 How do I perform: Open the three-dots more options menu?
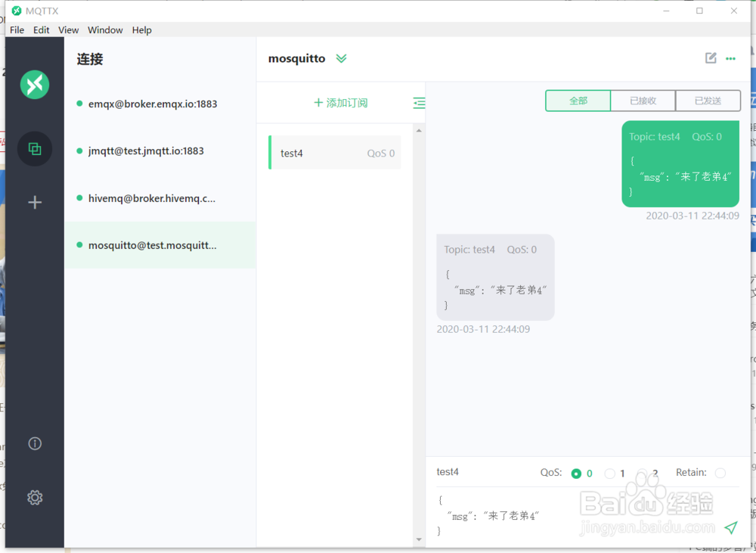point(731,58)
